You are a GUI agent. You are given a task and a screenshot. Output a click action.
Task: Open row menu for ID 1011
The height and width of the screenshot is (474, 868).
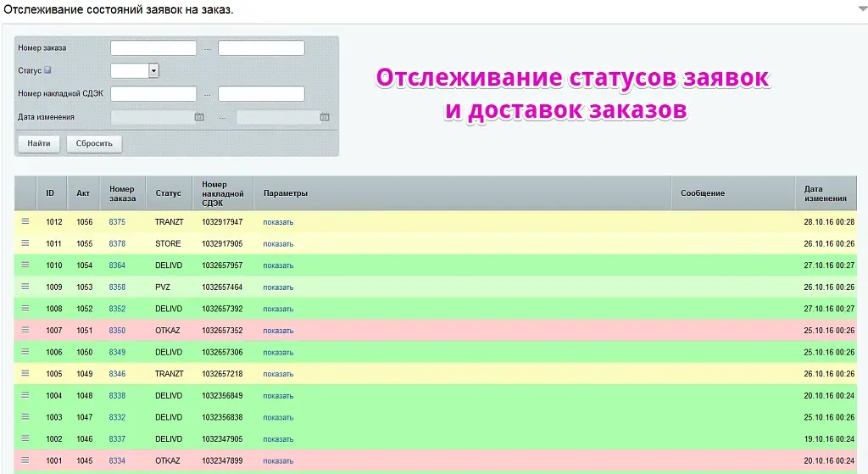[x=25, y=243]
